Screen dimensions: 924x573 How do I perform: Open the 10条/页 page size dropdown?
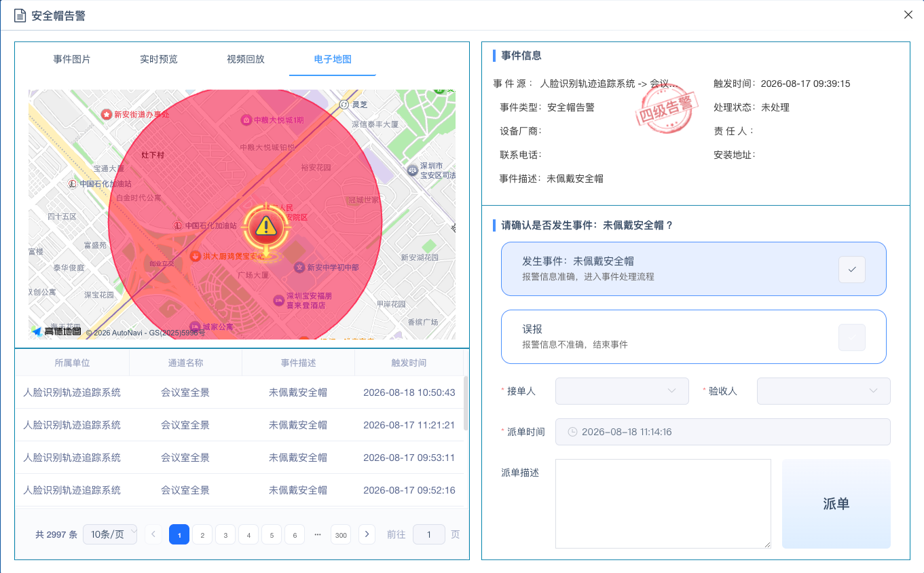coord(110,534)
